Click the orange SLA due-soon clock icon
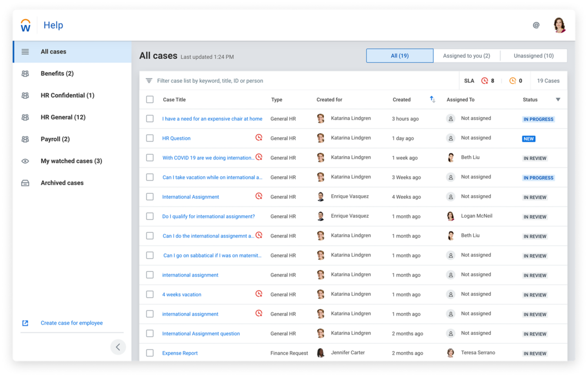 (x=513, y=81)
